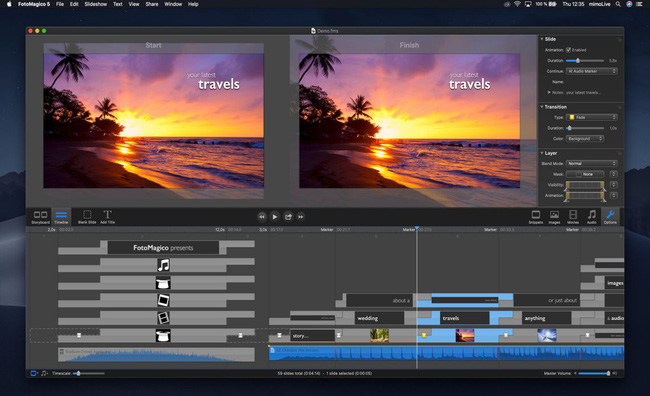Toggle the Options wrench panel
Viewport: 650px width, 396px height.
coord(610,216)
